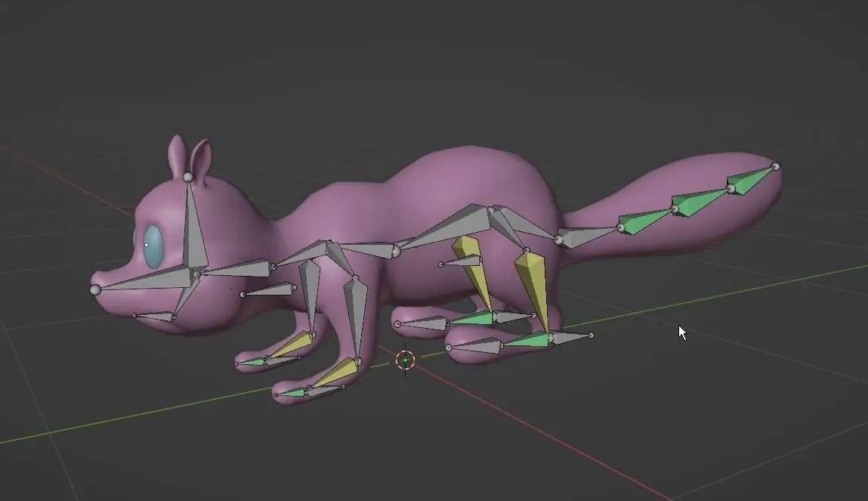Select the small lower jaw bone
The width and height of the screenshot is (868, 501).
point(154,317)
